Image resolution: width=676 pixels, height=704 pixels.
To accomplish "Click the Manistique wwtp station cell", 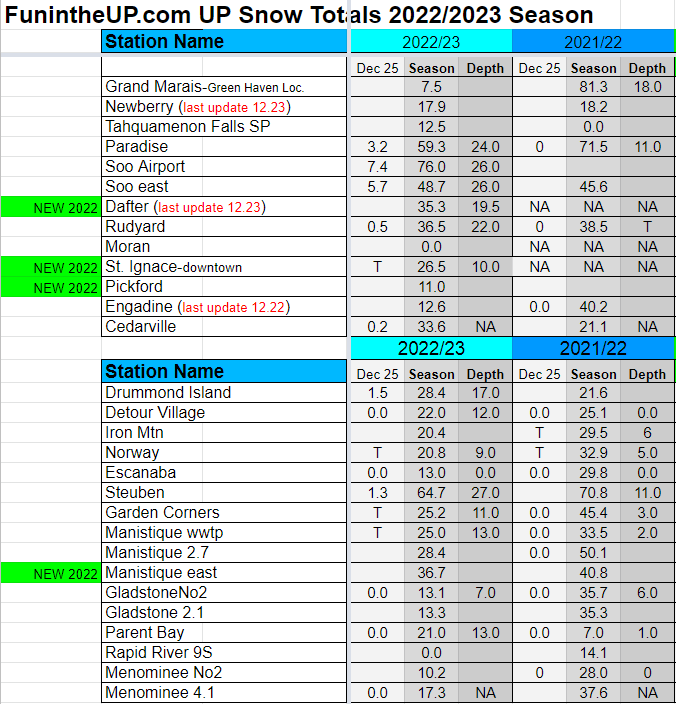I will pyautogui.click(x=224, y=532).
